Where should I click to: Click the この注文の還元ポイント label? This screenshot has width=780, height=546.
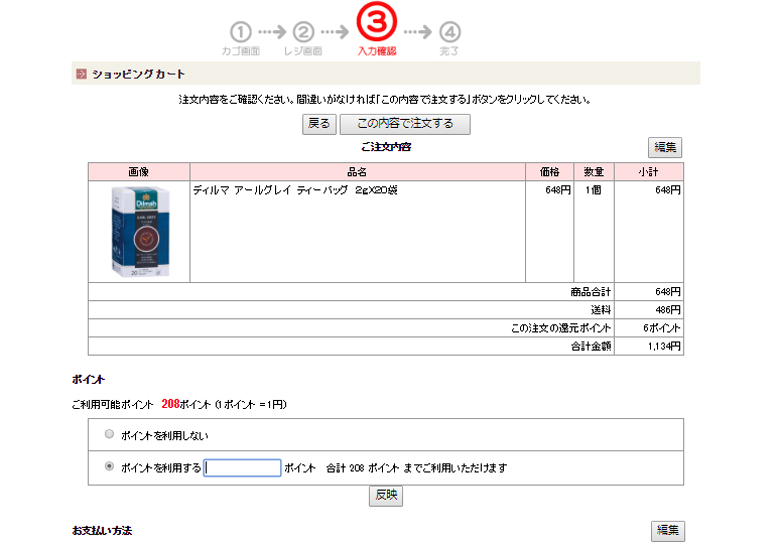[561, 328]
